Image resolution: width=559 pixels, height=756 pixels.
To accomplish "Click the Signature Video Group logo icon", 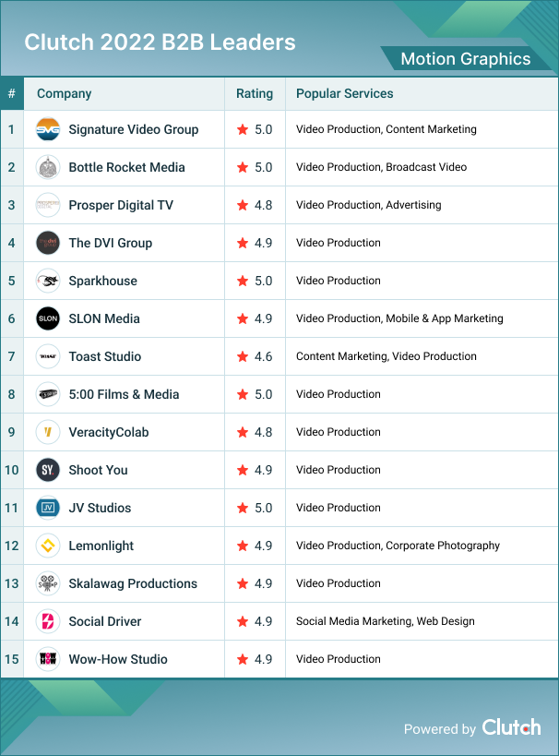I will (48, 129).
